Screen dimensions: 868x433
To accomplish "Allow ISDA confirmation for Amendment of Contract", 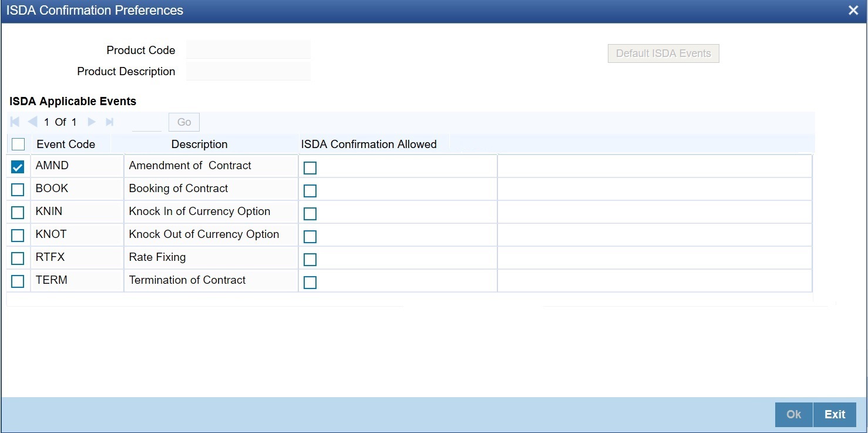I will [310, 168].
